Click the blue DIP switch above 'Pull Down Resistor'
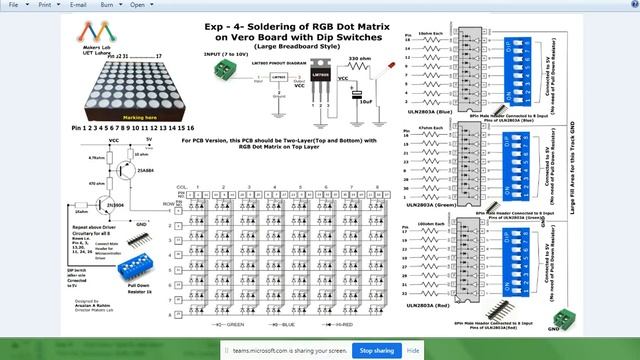Screen dimensions: 640x360 (135, 267)
